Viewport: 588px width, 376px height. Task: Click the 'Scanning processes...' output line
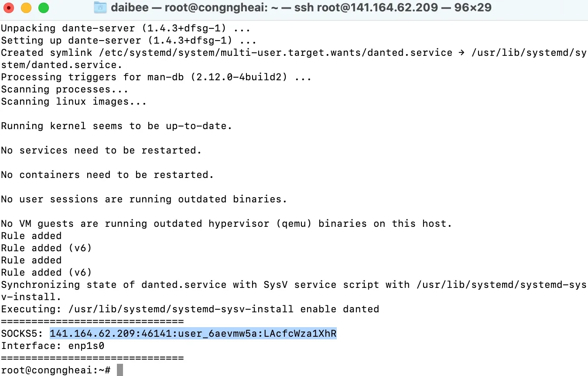tap(65, 89)
